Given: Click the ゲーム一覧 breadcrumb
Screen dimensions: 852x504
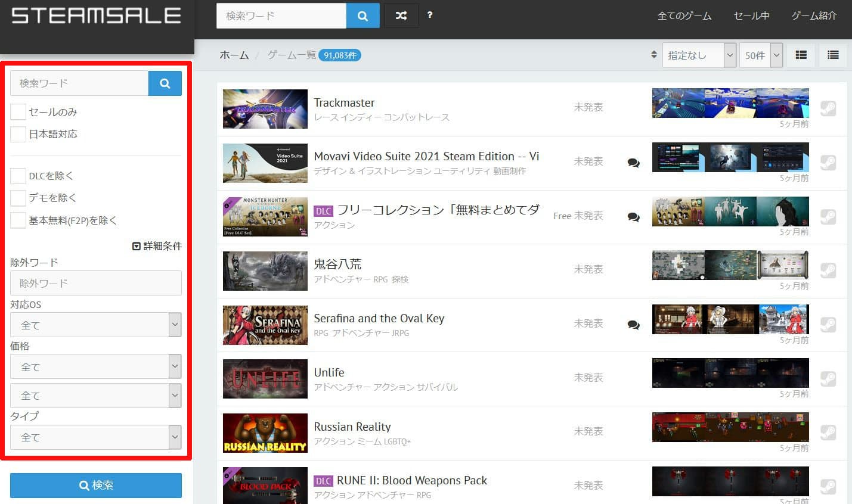Looking at the screenshot, I should [292, 55].
